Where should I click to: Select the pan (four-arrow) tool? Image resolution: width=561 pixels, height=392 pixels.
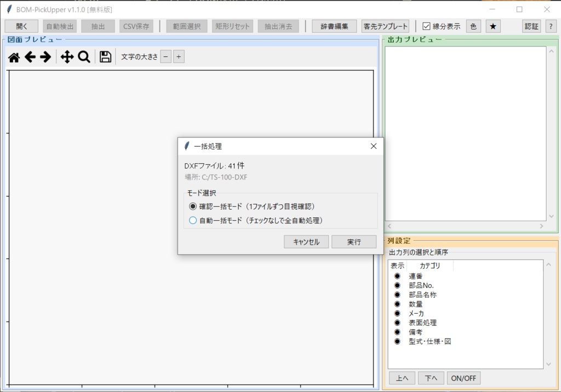tap(67, 57)
